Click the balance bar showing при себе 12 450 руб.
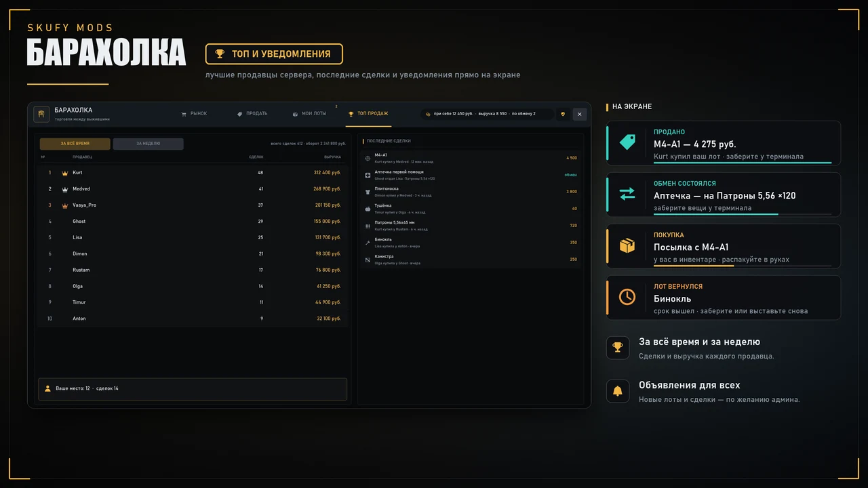The width and height of the screenshot is (868, 488). [x=486, y=114]
